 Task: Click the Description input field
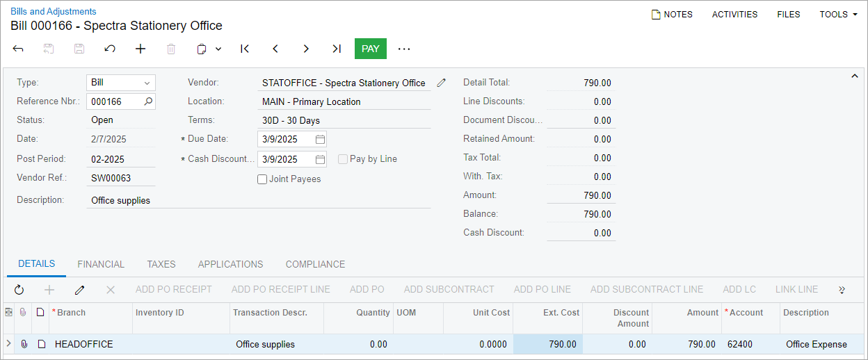click(x=260, y=200)
